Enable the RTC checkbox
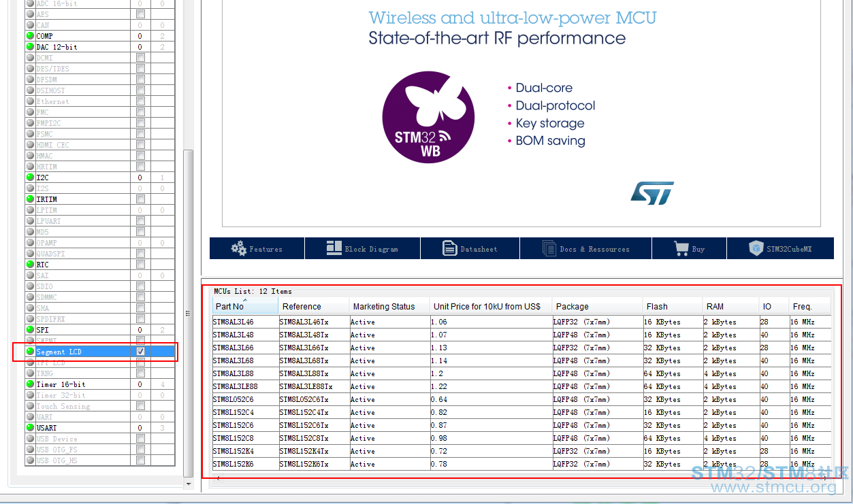This screenshot has width=853, height=504. coord(140,265)
